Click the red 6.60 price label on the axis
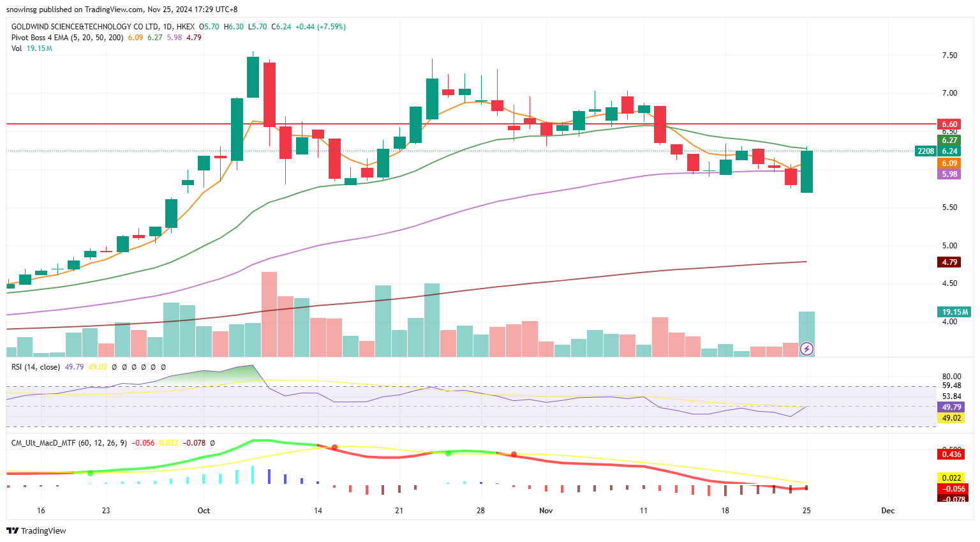 tap(949, 124)
